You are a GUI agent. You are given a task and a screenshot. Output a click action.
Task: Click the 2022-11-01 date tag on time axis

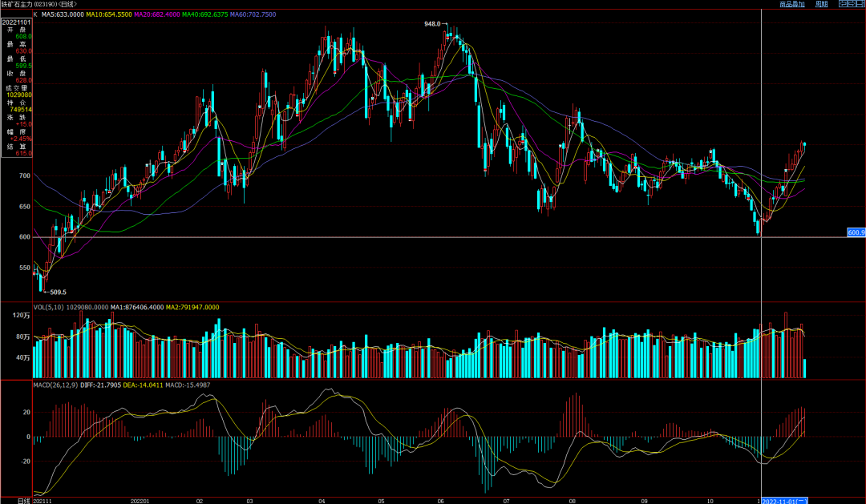point(783,499)
